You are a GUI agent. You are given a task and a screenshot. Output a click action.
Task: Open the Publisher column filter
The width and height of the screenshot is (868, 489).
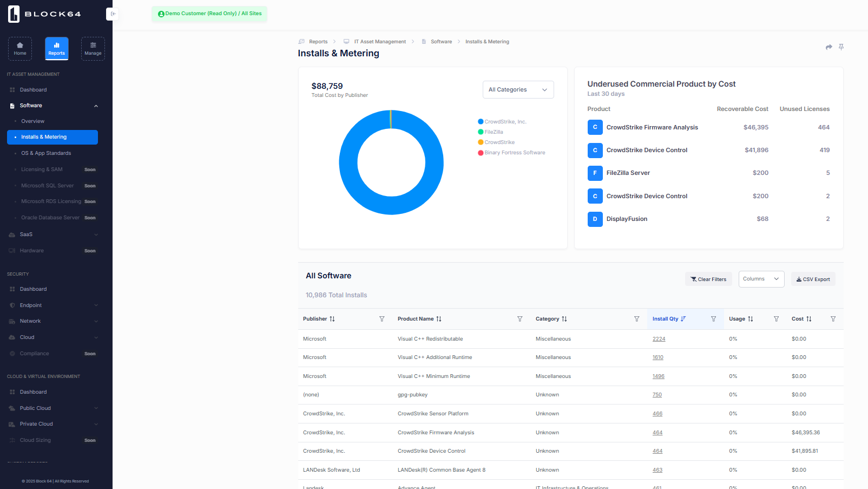tap(382, 319)
